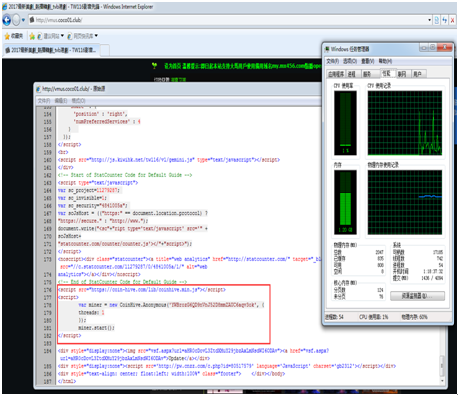
Task: Open 帮助(H) menu in Task Manager
Action: coord(385,61)
